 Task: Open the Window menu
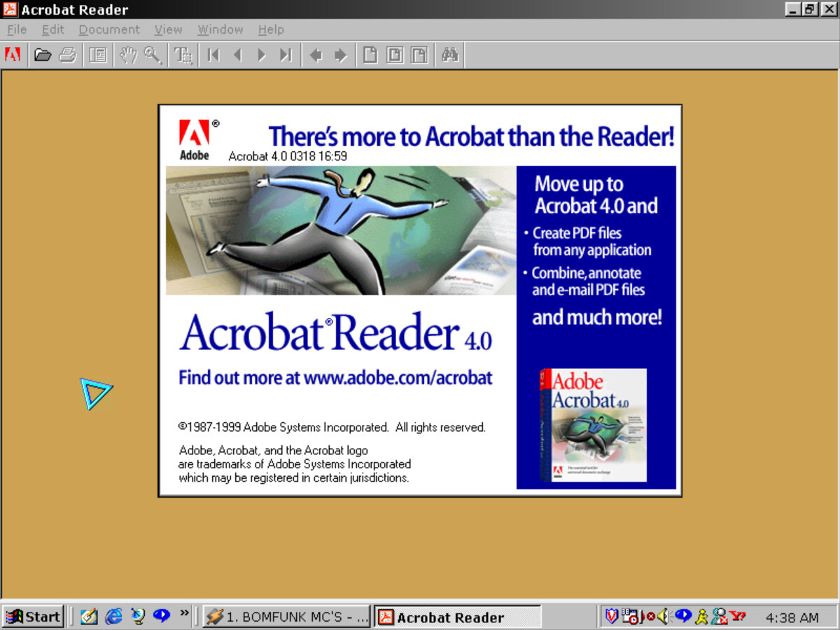click(220, 29)
